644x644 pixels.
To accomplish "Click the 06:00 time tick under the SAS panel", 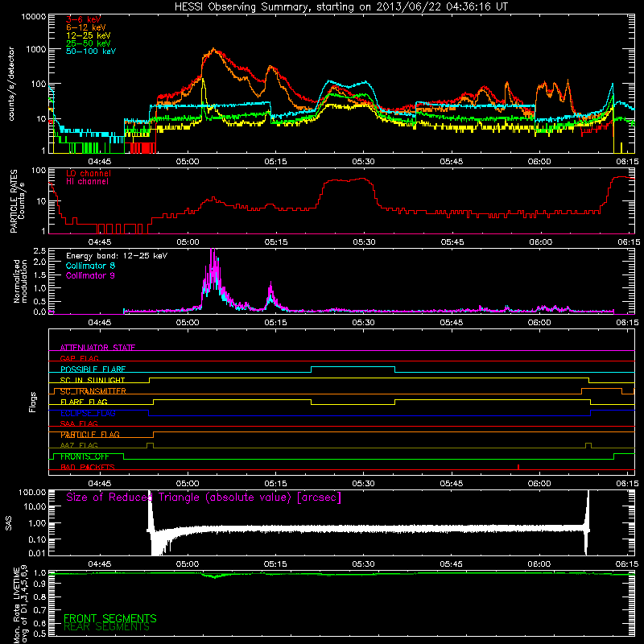I will pyautogui.click(x=539, y=564).
